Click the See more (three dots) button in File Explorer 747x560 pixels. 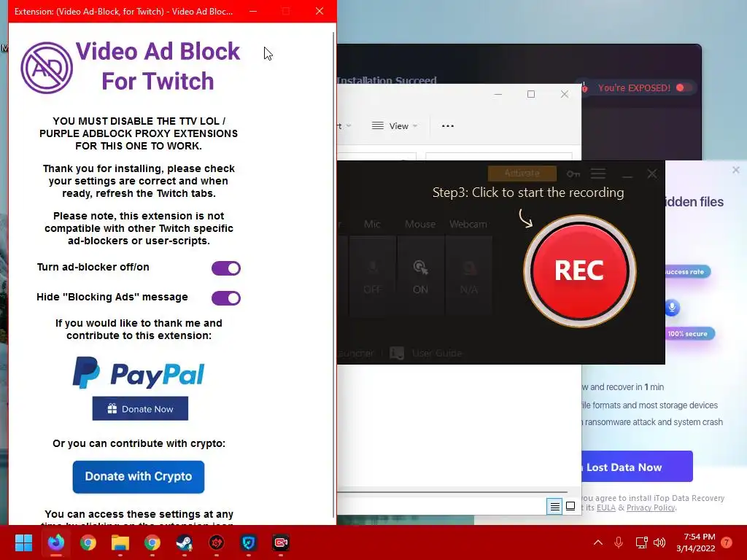pyautogui.click(x=448, y=126)
